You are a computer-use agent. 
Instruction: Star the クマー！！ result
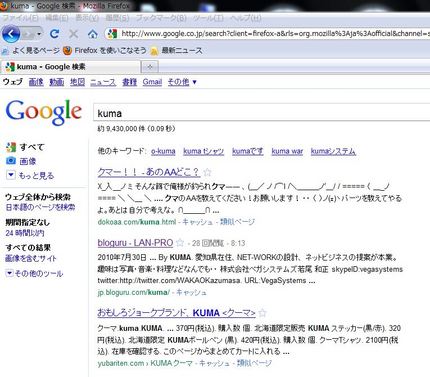pos(207,172)
